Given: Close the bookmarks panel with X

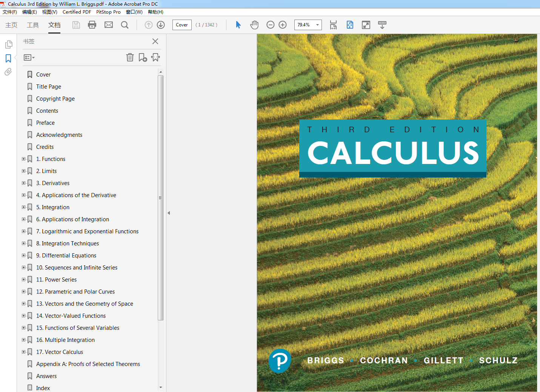Looking at the screenshot, I should (x=155, y=41).
